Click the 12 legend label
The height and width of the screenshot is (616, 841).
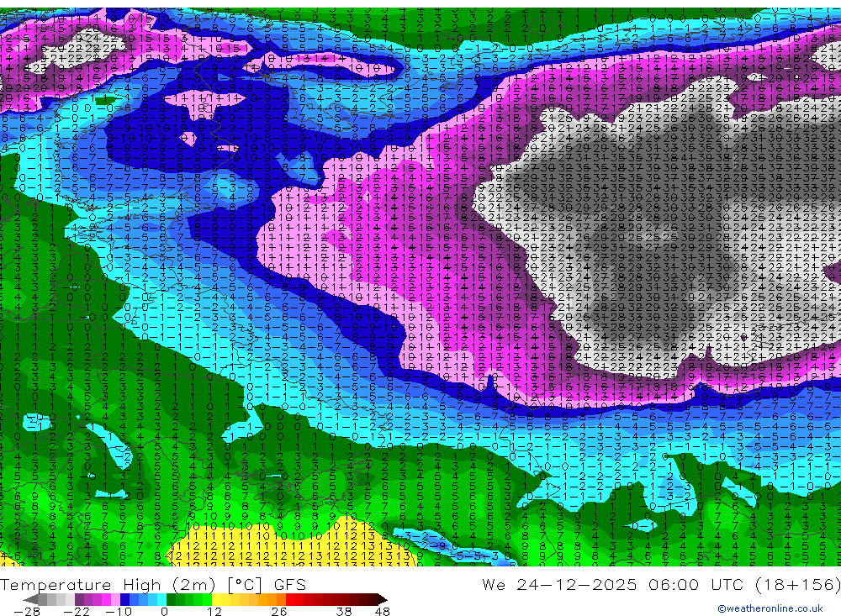pos(214,611)
